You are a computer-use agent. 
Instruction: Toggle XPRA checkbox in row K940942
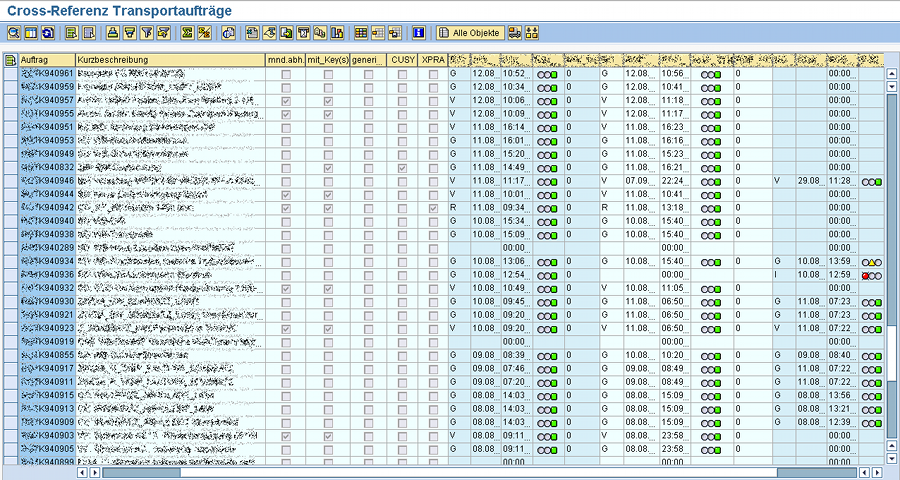(x=433, y=208)
